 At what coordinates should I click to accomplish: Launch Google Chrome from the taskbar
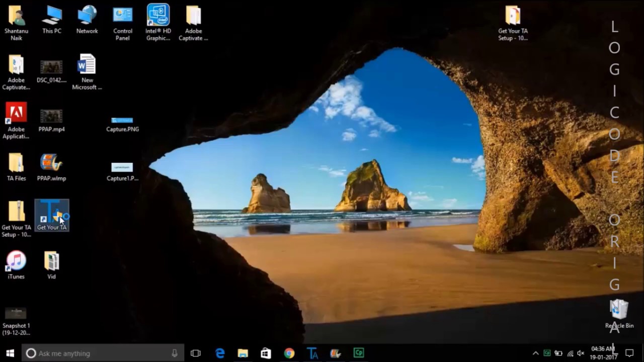click(x=289, y=353)
